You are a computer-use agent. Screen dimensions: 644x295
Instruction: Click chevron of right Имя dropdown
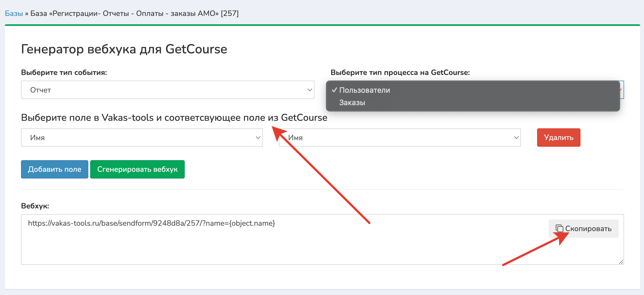516,138
